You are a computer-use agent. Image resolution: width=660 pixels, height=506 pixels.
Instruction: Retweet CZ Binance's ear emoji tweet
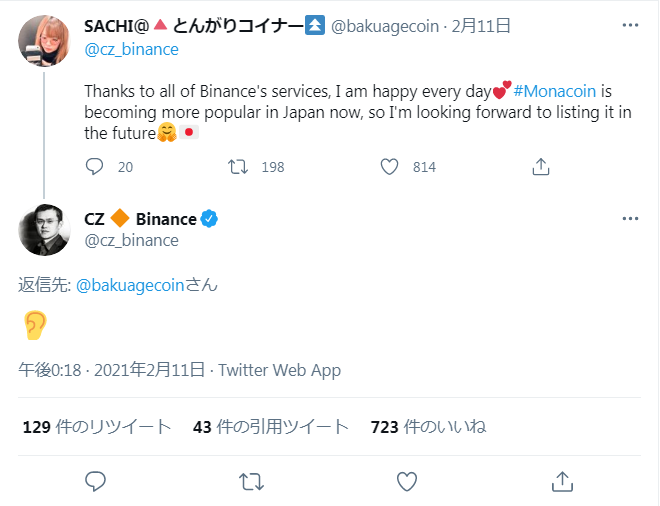(x=251, y=481)
